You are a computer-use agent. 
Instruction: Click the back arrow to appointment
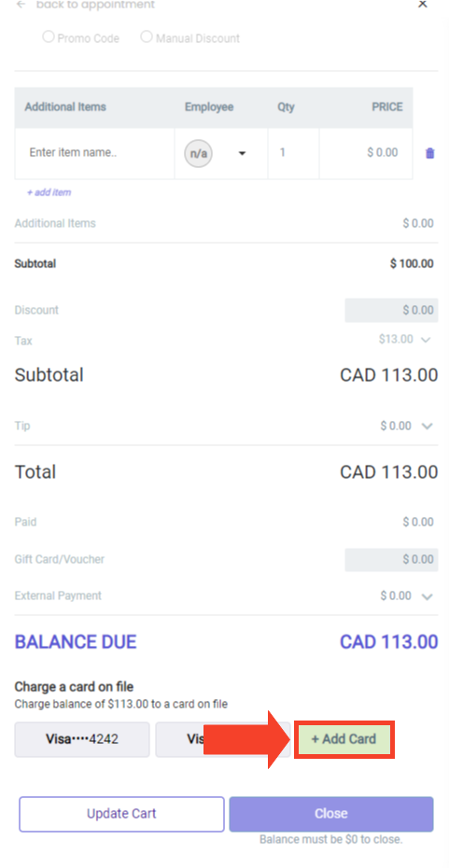point(21,5)
